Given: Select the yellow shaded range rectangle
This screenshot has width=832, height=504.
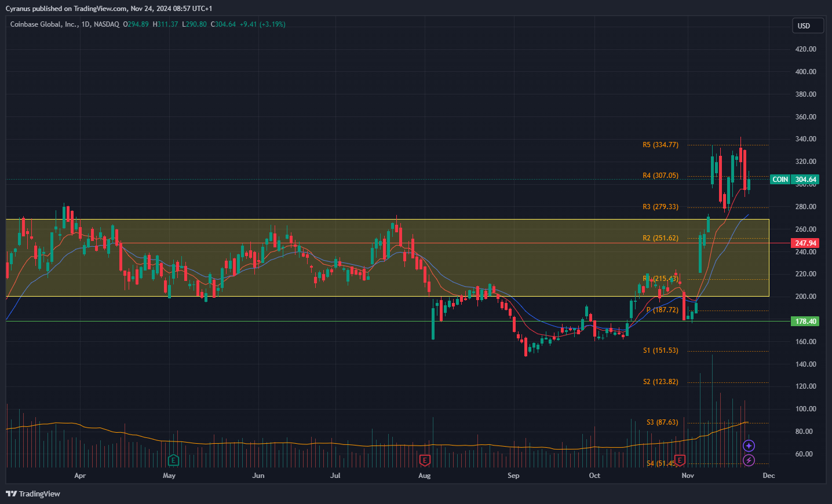Looking at the screenshot, I should click(x=388, y=258).
